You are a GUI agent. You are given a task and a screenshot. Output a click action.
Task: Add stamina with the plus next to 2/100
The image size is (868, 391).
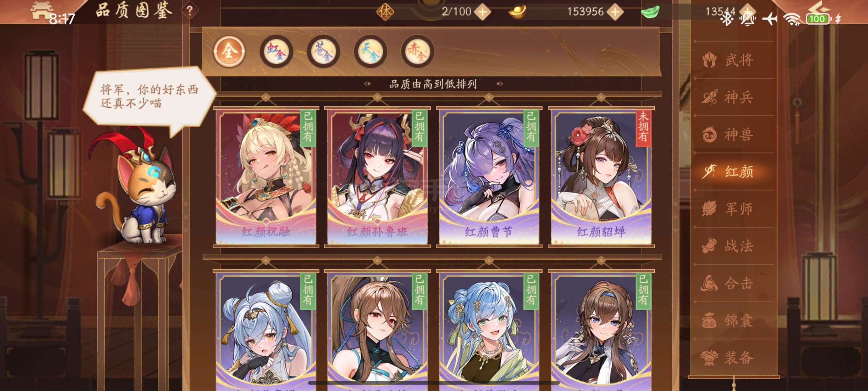(x=482, y=12)
